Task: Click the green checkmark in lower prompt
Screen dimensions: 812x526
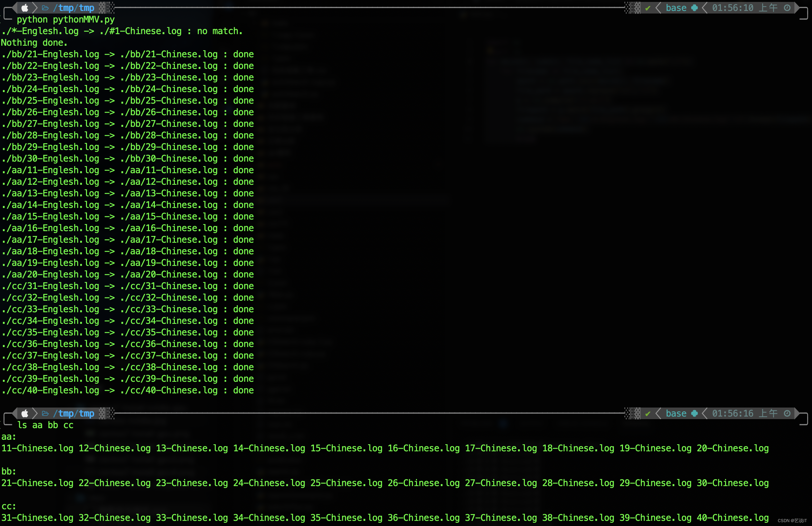Action: pyautogui.click(x=647, y=413)
